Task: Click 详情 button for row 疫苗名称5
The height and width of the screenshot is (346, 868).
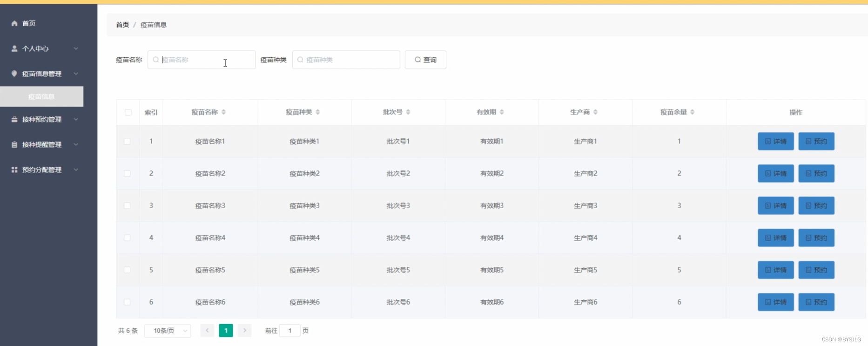Action: tap(776, 270)
